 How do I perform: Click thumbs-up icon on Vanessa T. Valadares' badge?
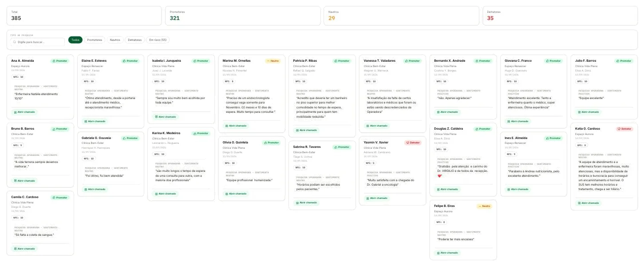407,61
